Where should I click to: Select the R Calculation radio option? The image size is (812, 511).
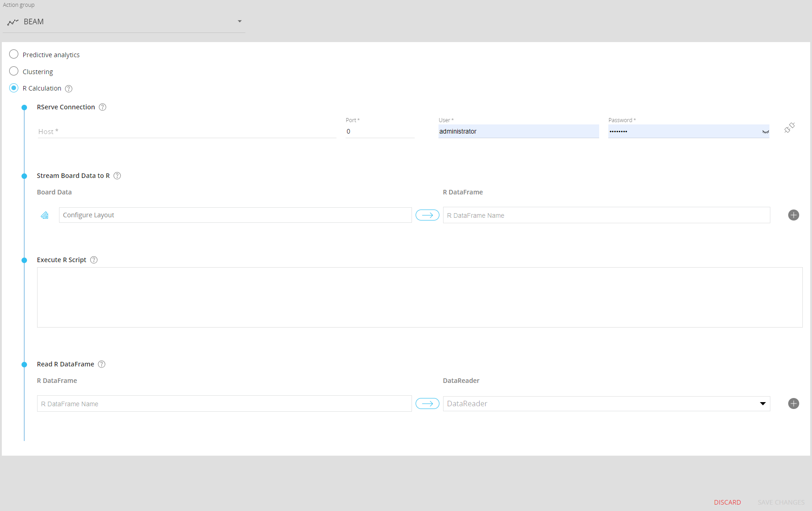(14, 88)
